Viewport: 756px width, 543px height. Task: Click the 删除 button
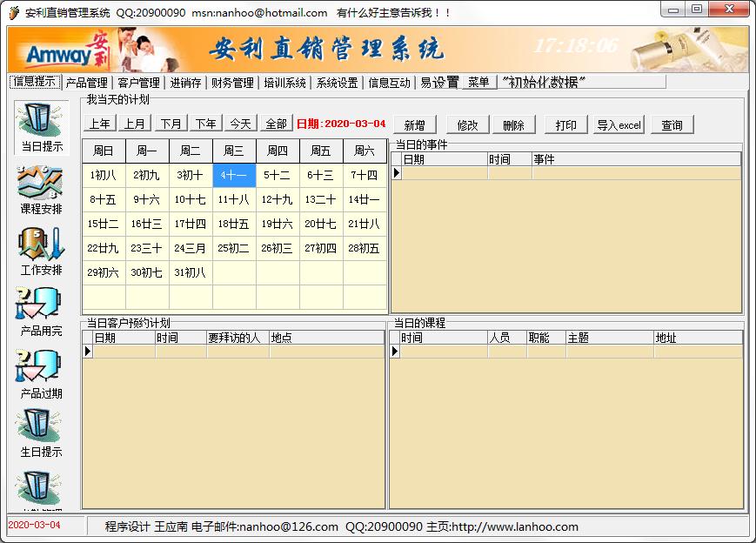pos(513,125)
